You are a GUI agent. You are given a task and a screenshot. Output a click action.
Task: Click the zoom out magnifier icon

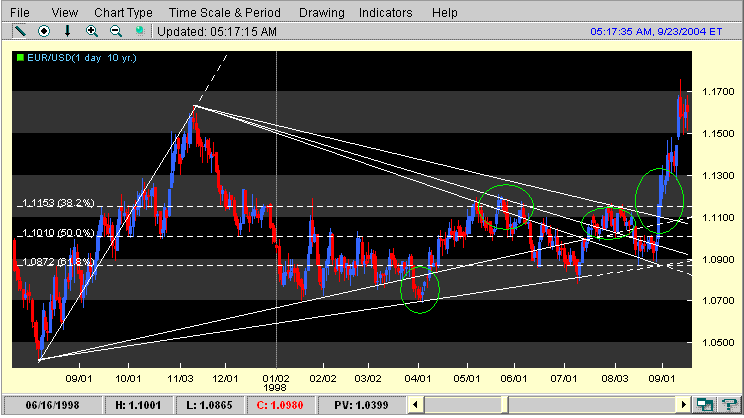point(115,31)
